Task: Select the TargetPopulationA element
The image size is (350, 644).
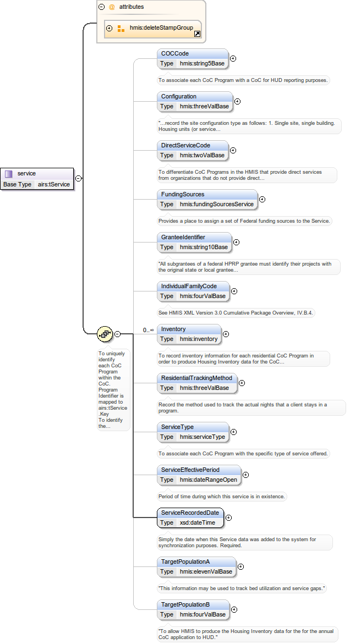Action: point(184,562)
